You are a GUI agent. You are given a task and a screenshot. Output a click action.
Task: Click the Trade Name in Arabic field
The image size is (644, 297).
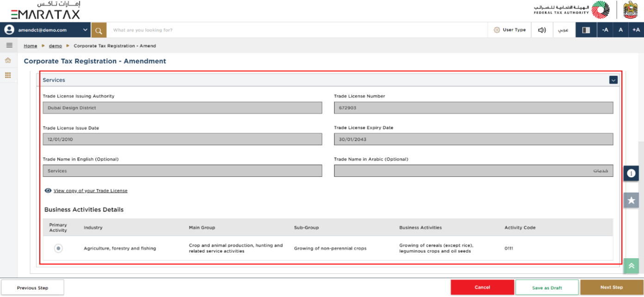(474, 170)
